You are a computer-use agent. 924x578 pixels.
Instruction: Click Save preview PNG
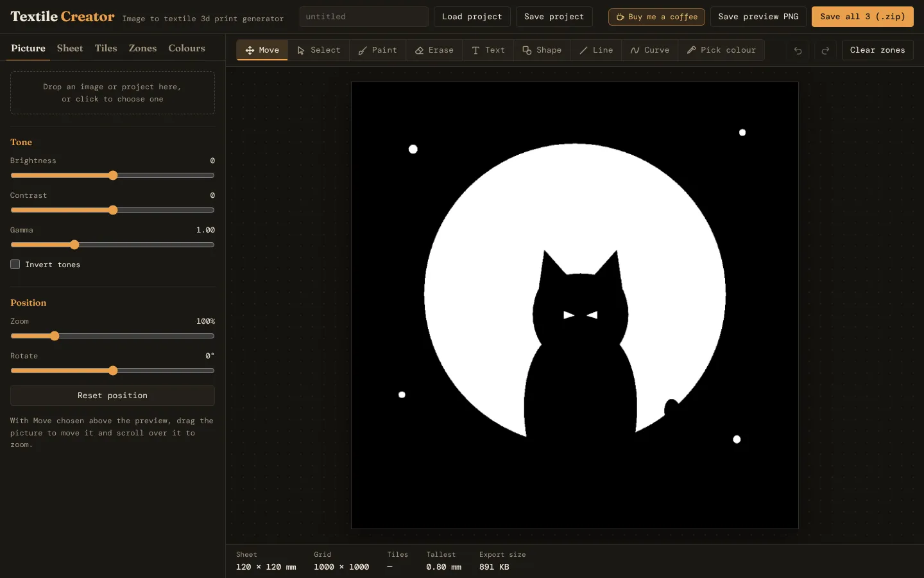(758, 17)
